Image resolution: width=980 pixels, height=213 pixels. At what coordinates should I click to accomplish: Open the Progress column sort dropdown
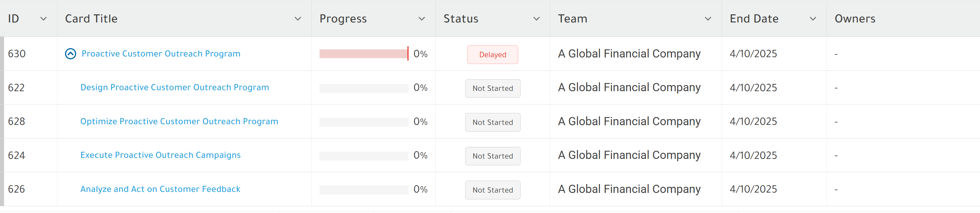[421, 19]
